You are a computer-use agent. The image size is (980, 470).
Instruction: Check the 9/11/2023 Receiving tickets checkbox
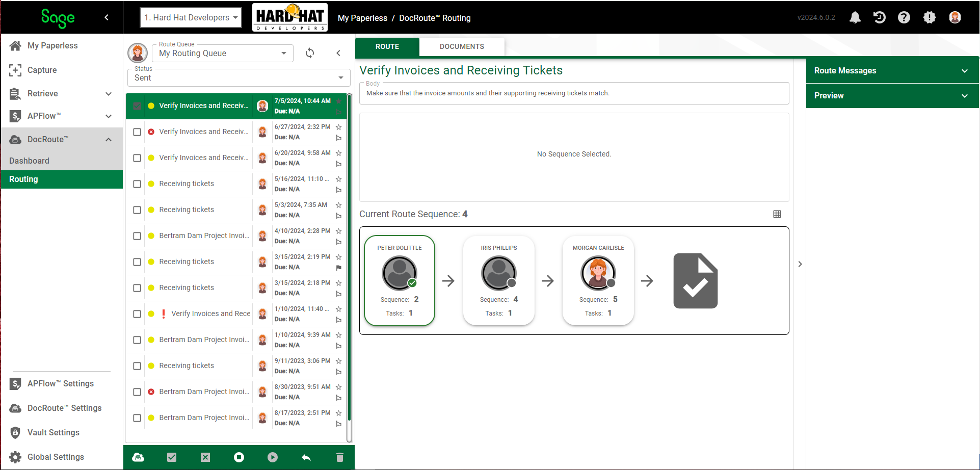(x=137, y=366)
